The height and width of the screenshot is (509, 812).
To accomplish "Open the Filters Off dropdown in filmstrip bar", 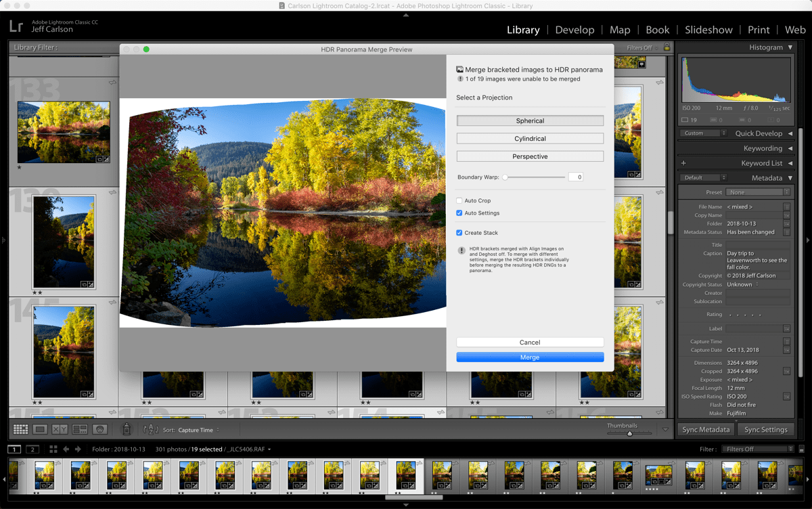I will coord(757,449).
